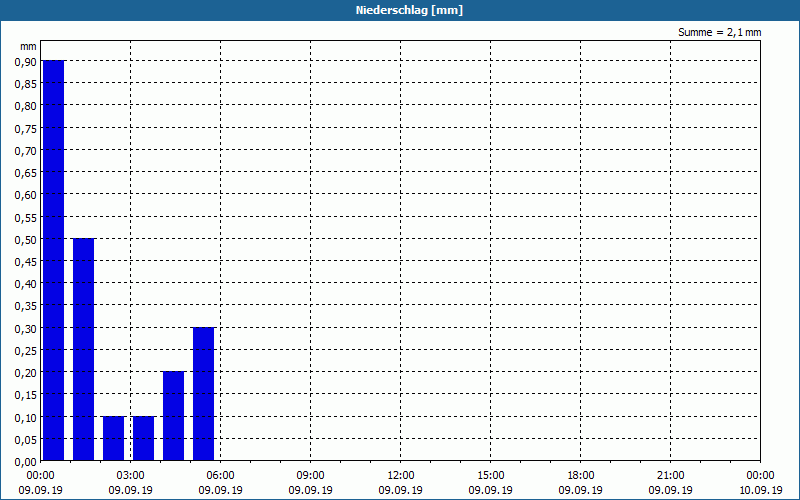Click the 03:00 time label
Screen dimensions: 800x500
pyautogui.click(x=131, y=476)
